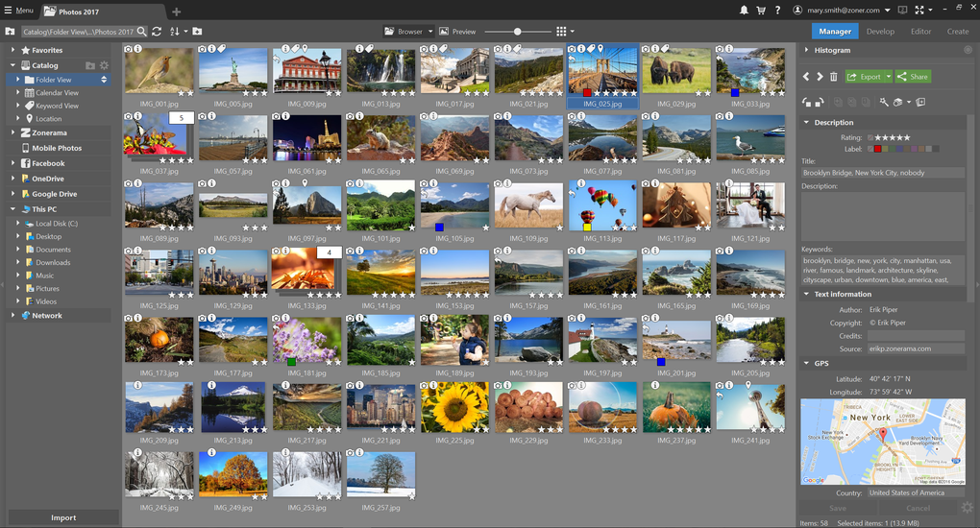Screen dimensions: 980x528
Task: Switch to the Develop module
Action: click(x=880, y=32)
